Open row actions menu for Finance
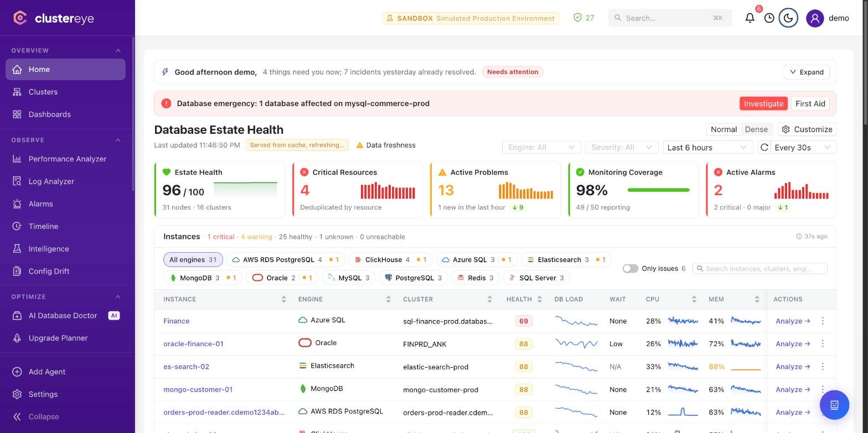This screenshot has width=868, height=433. (823, 321)
